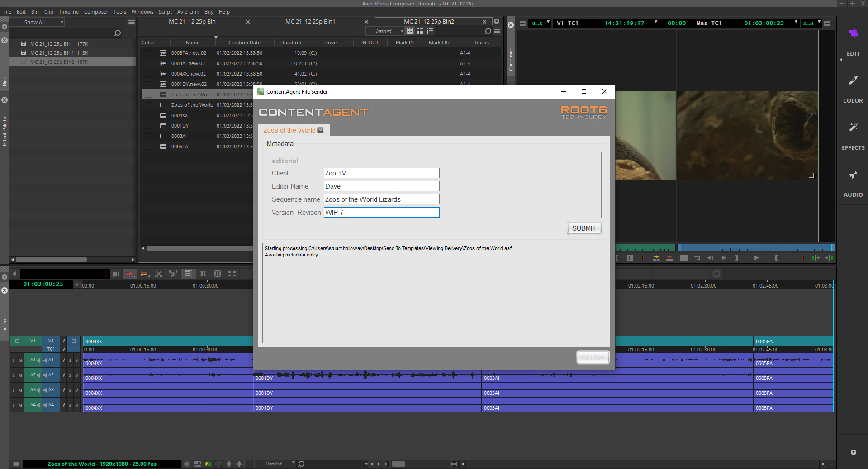Toggle the record A2 track selector

tap(51, 375)
